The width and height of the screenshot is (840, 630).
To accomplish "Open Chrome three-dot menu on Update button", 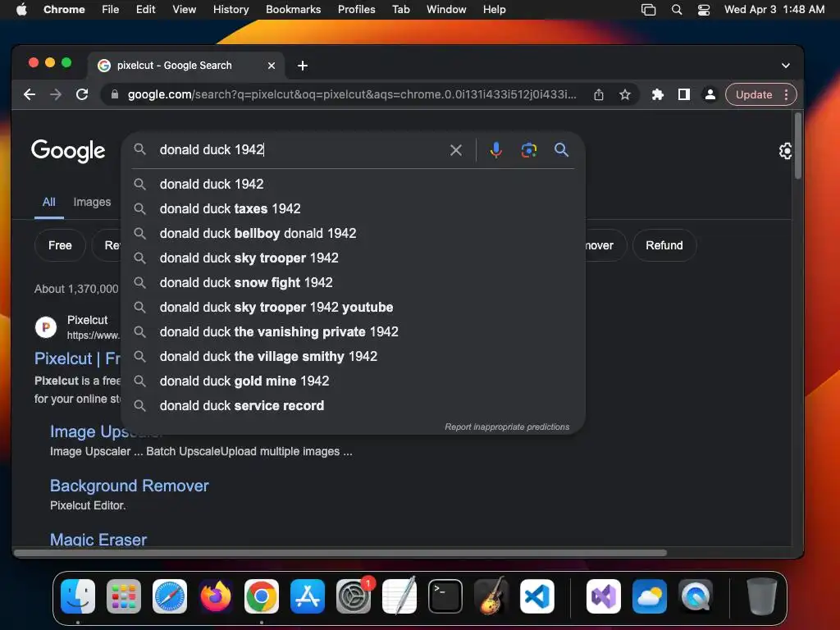I will [x=786, y=95].
